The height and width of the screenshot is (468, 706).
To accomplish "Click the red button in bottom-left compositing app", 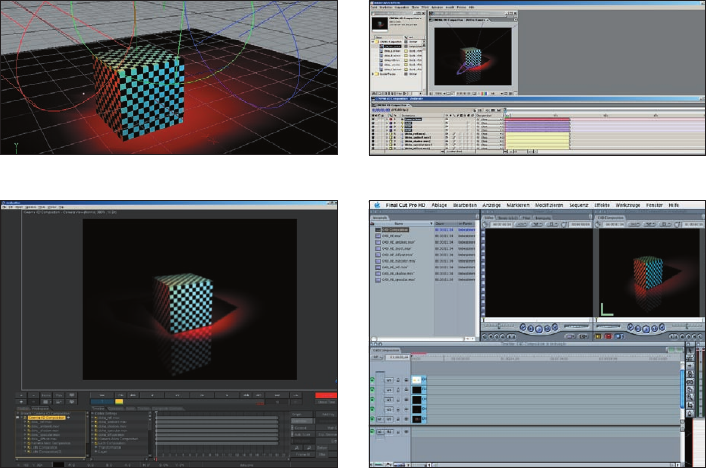I will click(326, 395).
